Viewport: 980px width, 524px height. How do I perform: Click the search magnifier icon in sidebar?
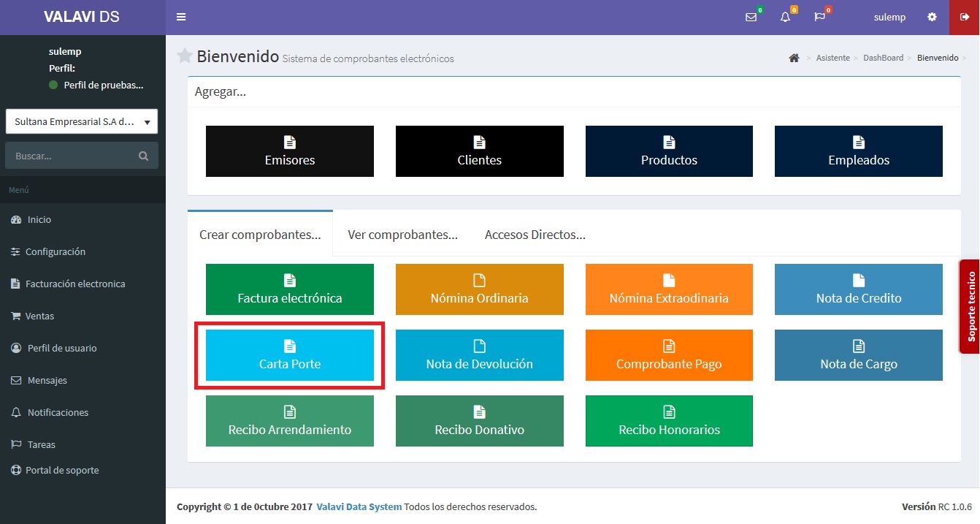click(x=143, y=156)
